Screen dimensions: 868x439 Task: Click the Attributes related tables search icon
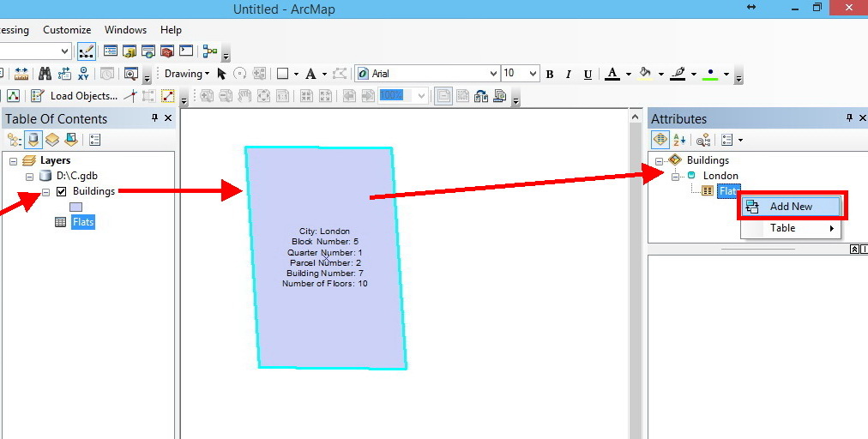pos(703,141)
